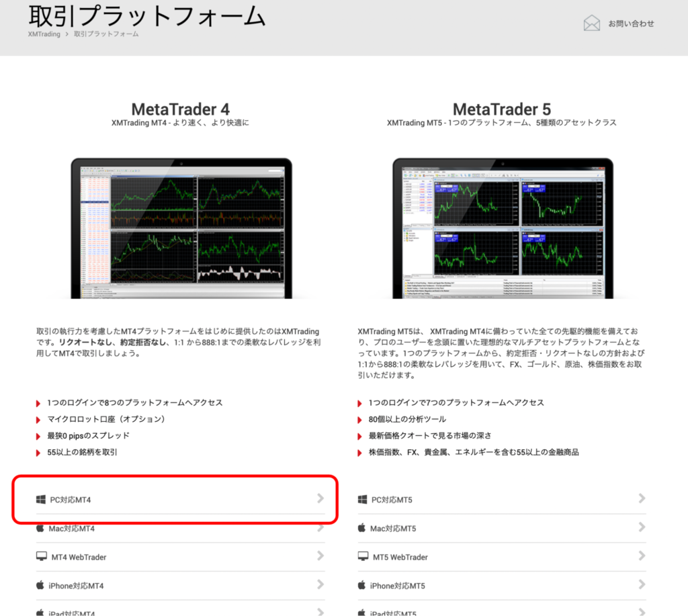This screenshot has width=688, height=616.
Task: Expand the MT5 WebTrader row chevron
Action: click(x=642, y=556)
